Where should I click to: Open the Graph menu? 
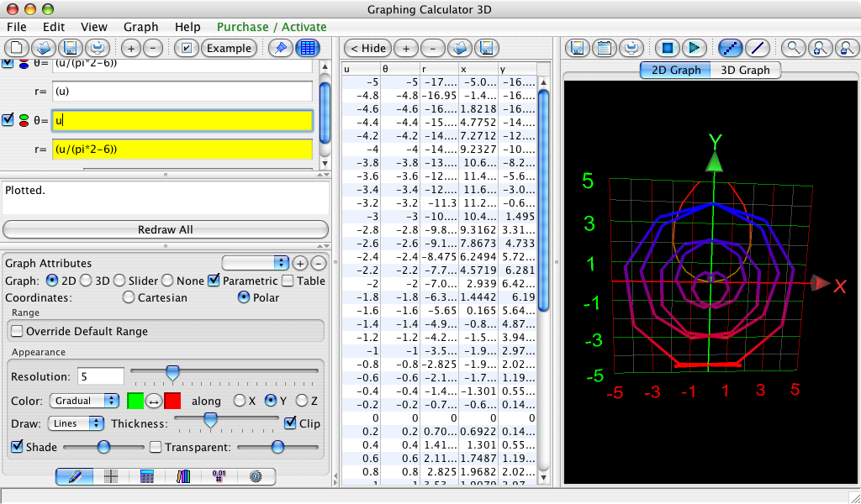pos(140,27)
